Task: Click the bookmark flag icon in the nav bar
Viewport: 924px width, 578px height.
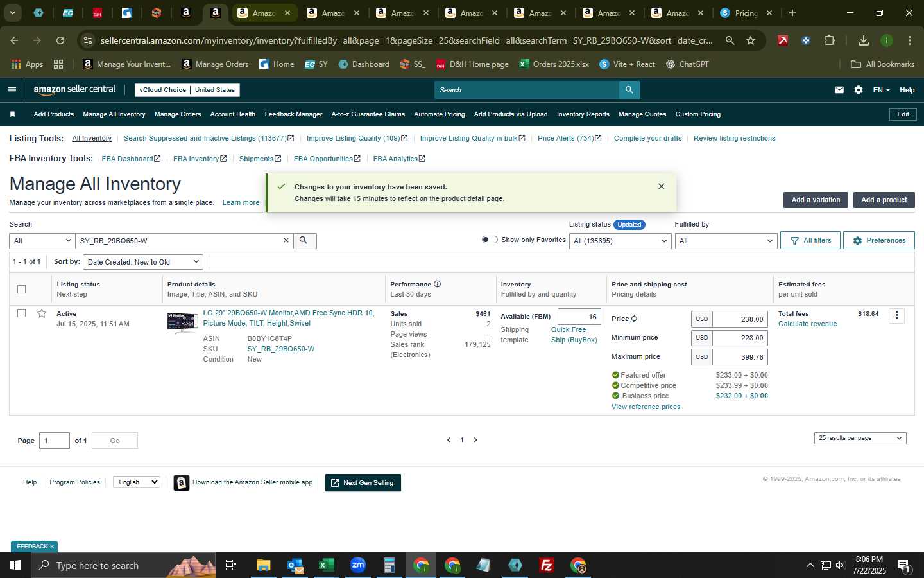Action: (12, 114)
